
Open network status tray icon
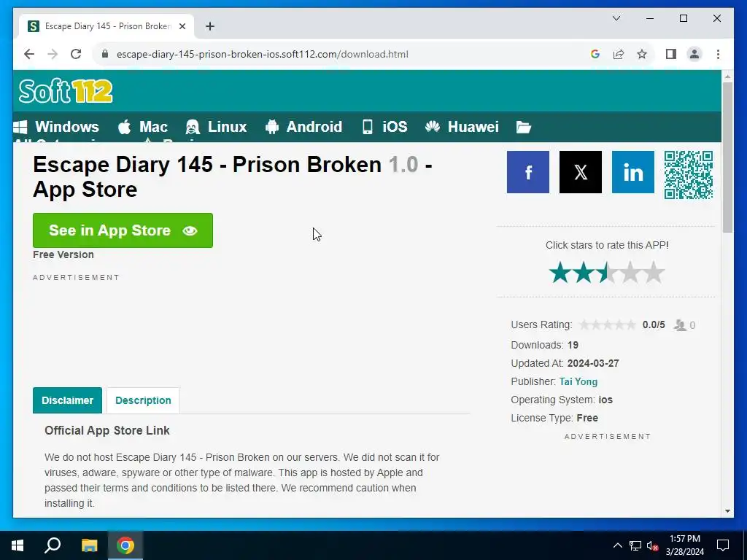635,545
